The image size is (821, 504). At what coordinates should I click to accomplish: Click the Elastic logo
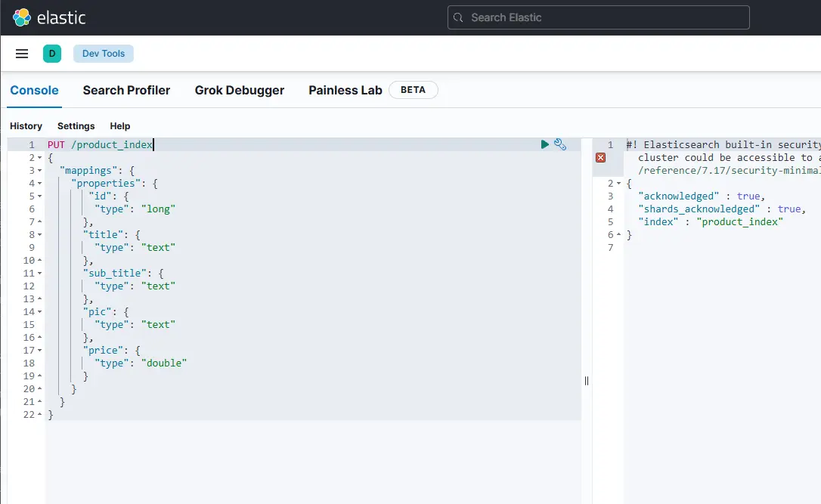[23, 17]
